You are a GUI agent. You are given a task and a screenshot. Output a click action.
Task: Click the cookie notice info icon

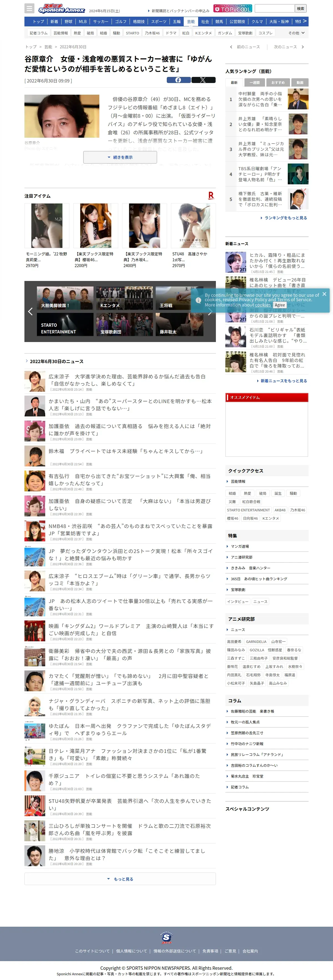[x=198, y=300]
